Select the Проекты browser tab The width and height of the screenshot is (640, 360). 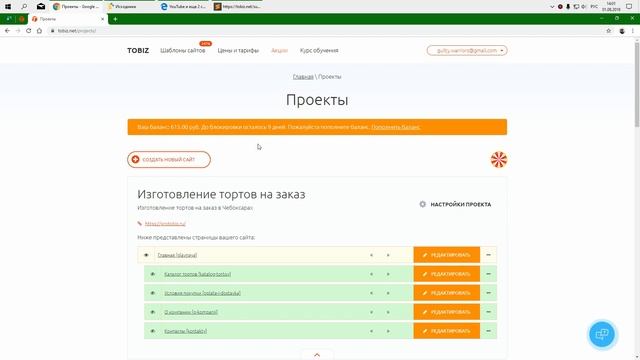68,19
